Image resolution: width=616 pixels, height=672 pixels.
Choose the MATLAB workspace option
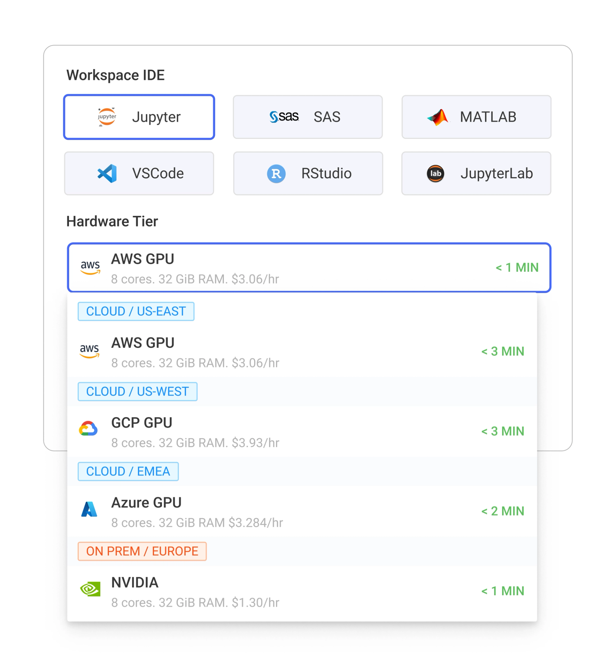click(x=476, y=117)
